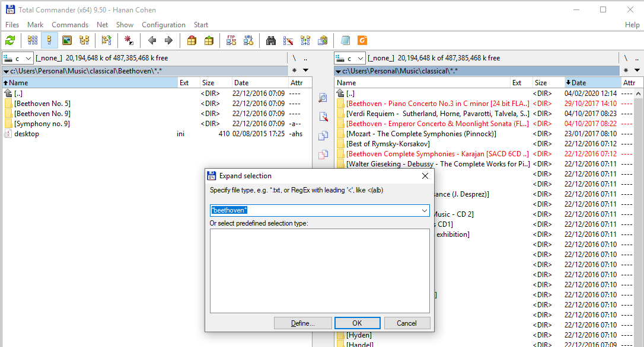This screenshot has height=347, width=644.
Task: Click the branch view folders icon
Action: (106, 40)
